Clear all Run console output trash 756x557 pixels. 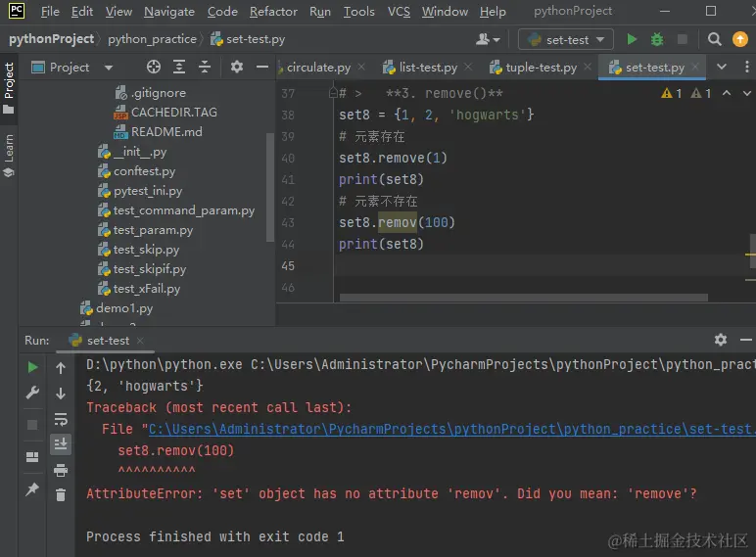pyautogui.click(x=61, y=495)
